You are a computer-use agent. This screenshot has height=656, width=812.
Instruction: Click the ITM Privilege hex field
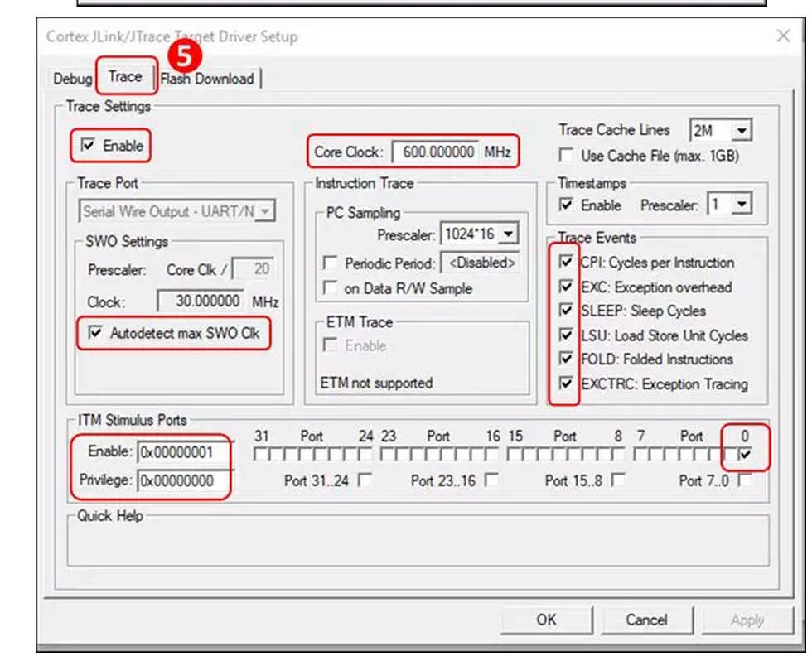point(184,480)
